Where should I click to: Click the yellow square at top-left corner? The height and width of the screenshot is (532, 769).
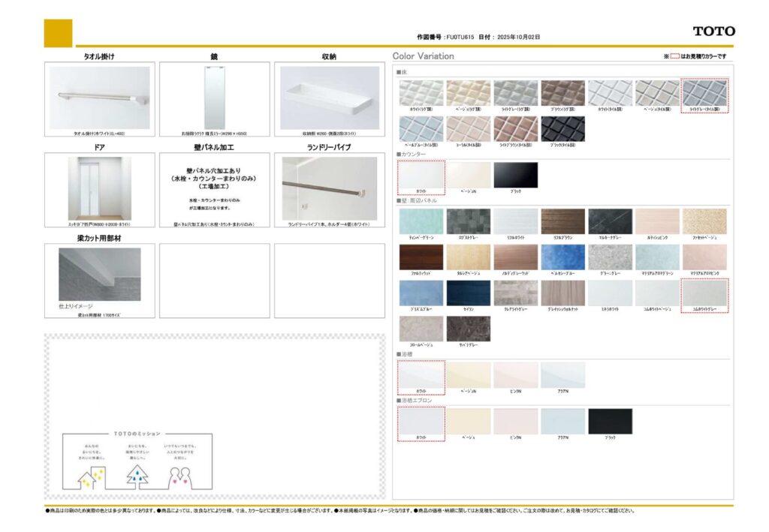coord(58,33)
